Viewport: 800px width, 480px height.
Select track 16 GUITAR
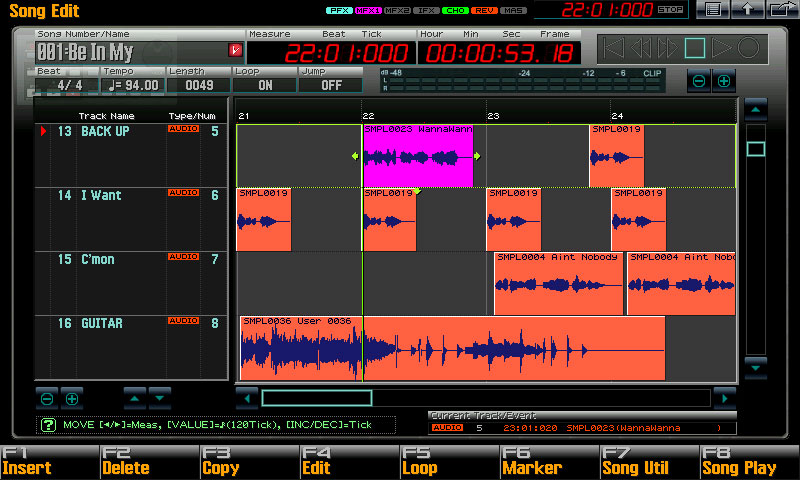(131, 347)
